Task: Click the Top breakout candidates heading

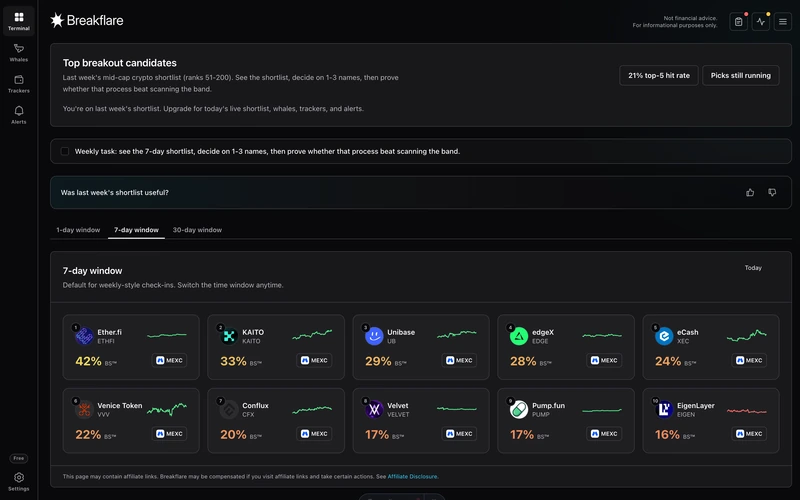Action: pyautogui.click(x=119, y=63)
